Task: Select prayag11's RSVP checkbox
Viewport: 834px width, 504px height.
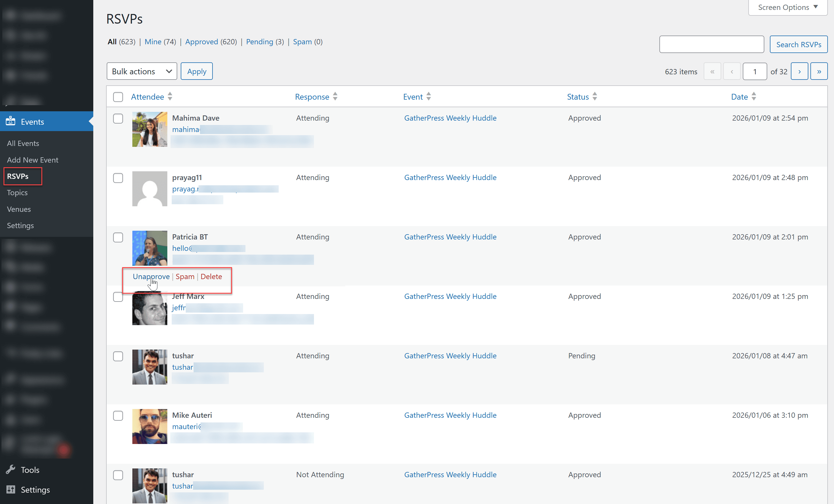Action: pos(118,178)
